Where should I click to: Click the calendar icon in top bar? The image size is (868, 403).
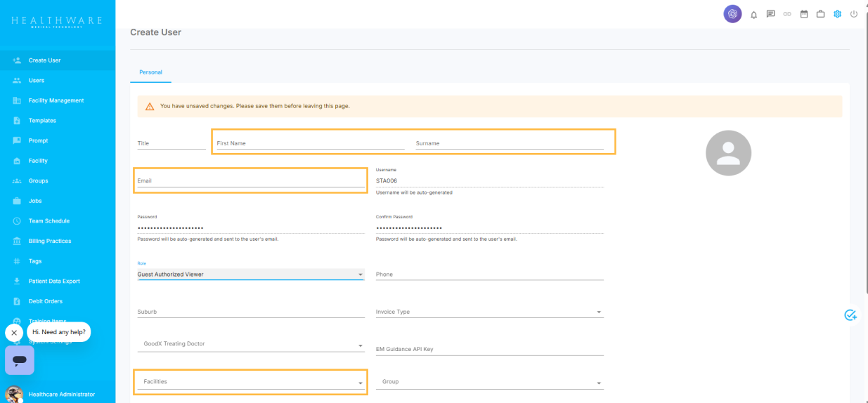[x=804, y=14]
